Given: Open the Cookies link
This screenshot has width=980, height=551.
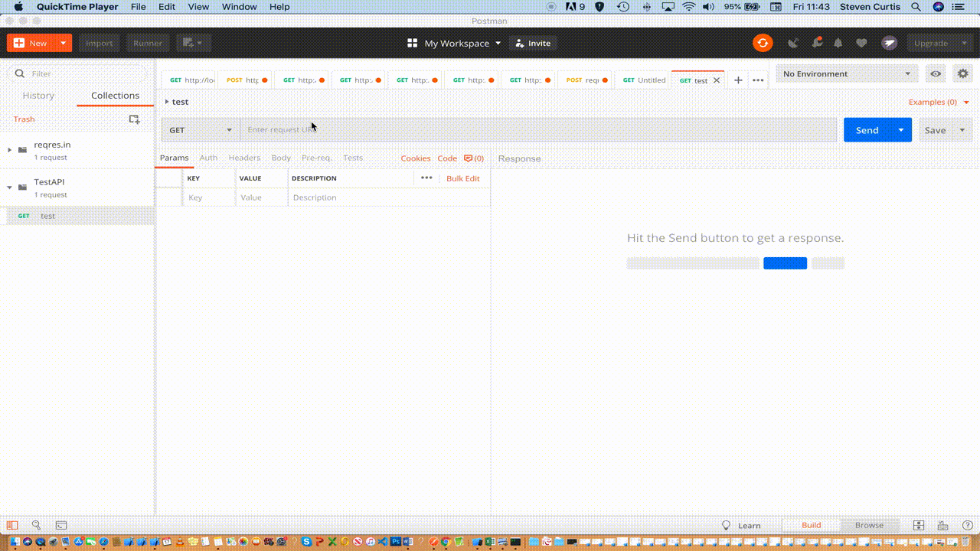Looking at the screenshot, I should coord(416,158).
